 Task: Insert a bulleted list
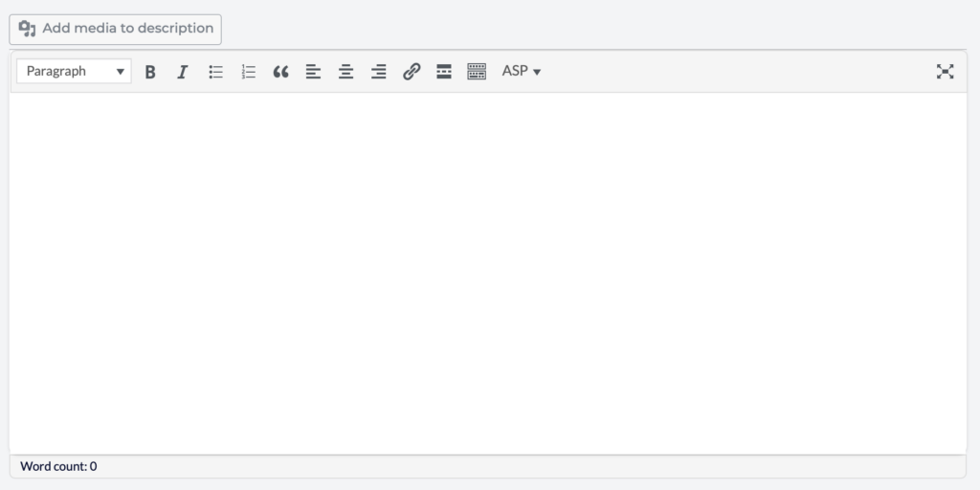[x=215, y=72]
